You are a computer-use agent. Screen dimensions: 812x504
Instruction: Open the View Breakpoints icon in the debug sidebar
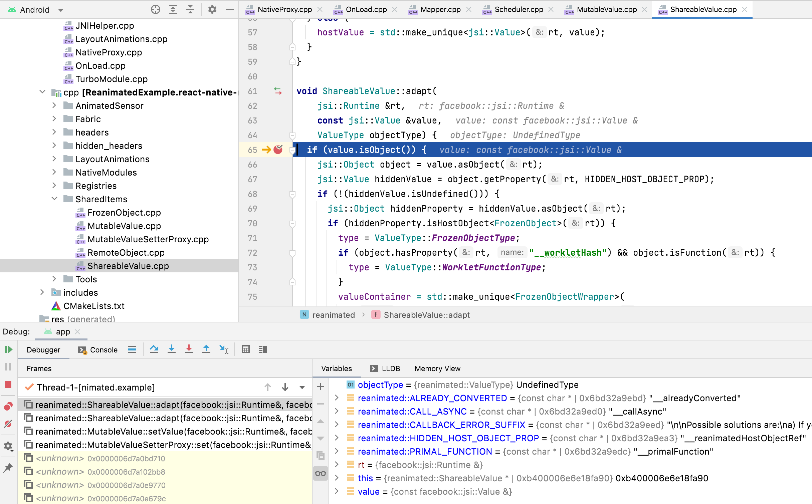pyautogui.click(x=8, y=406)
